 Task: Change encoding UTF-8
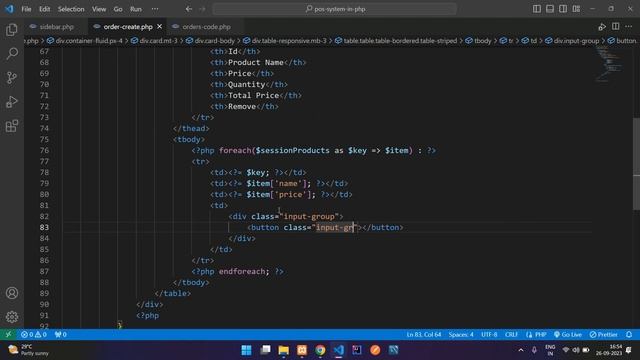(489, 334)
